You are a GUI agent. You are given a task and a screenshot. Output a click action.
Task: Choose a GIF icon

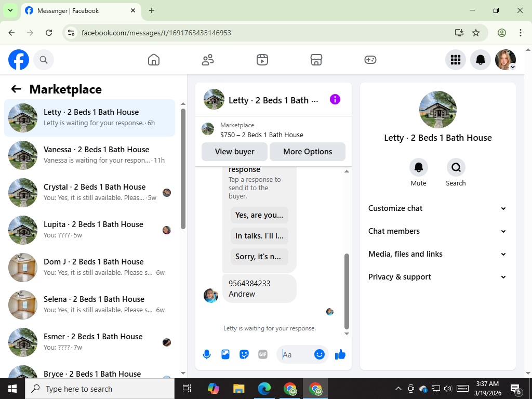click(x=262, y=354)
